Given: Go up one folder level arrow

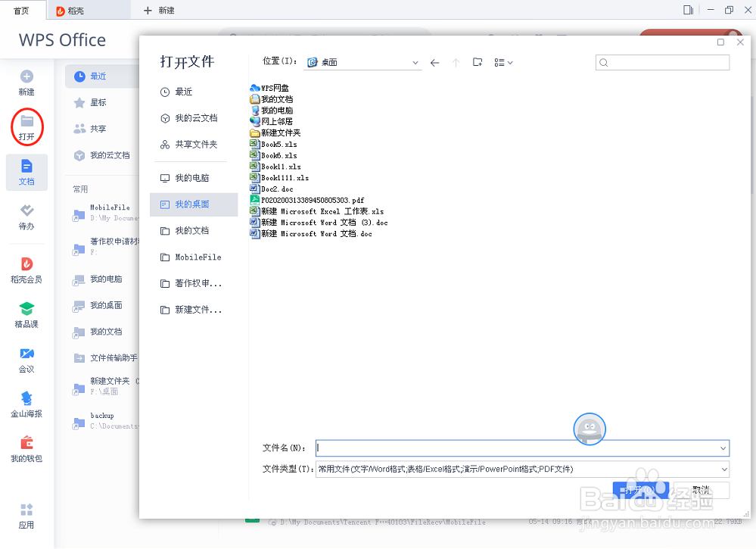Looking at the screenshot, I should coord(456,63).
